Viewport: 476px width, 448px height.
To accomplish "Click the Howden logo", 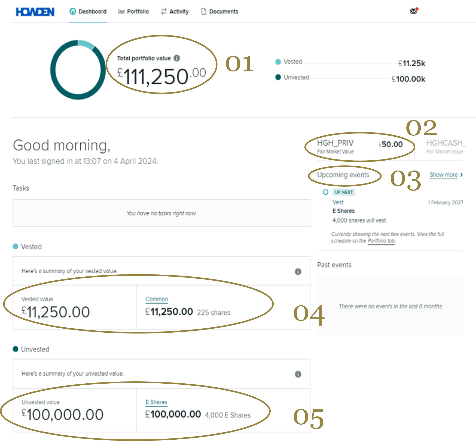I will [x=35, y=12].
